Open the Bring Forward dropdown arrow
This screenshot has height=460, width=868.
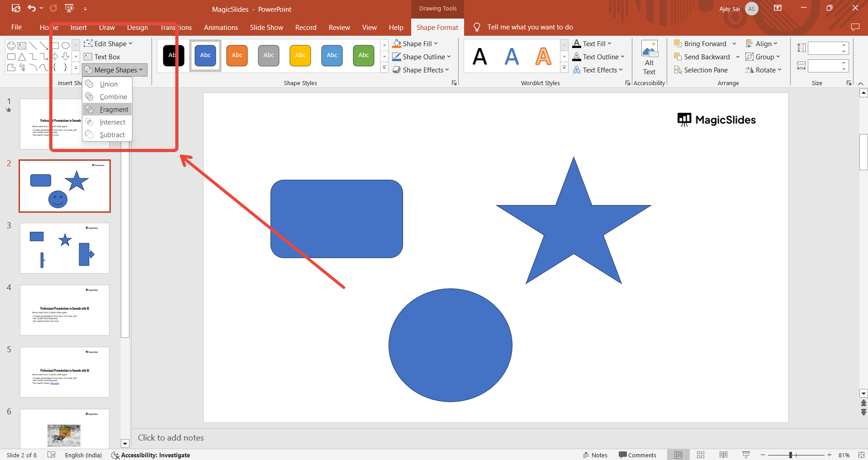point(734,44)
